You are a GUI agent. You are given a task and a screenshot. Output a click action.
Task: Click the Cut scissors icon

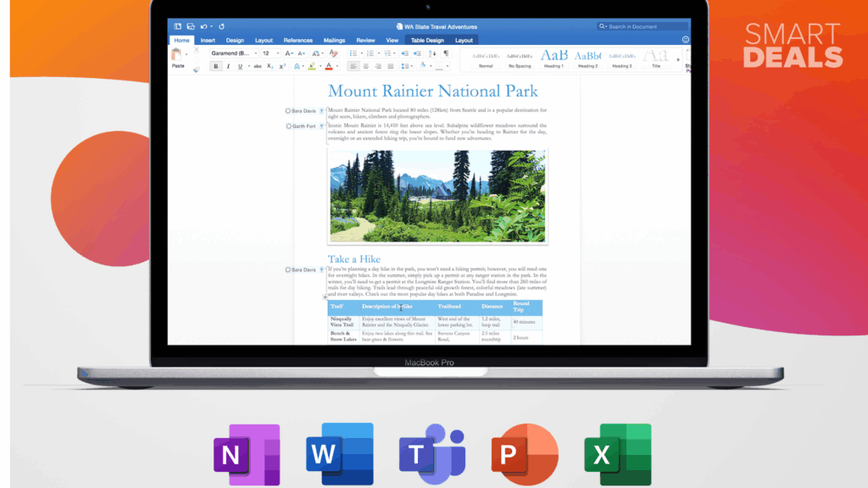pyautogui.click(x=196, y=50)
